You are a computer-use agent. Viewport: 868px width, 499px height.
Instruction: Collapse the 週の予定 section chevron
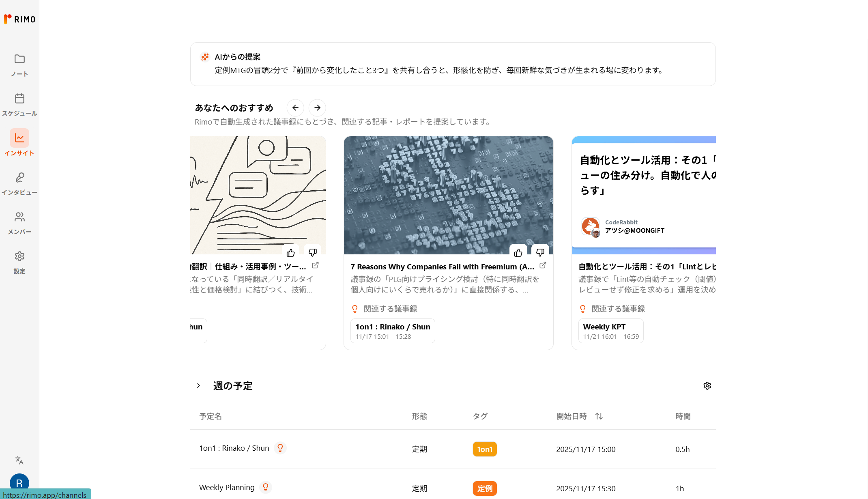pos(198,386)
